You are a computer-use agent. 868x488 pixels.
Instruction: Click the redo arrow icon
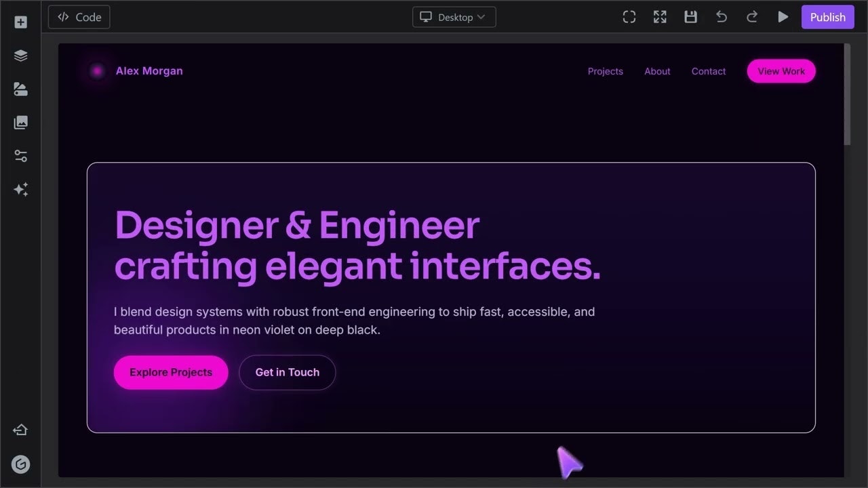click(x=752, y=17)
